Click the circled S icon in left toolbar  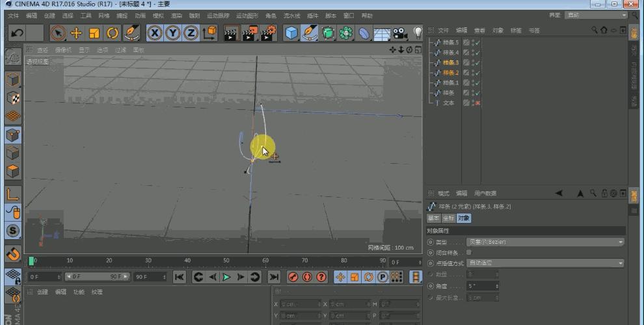pos(13,231)
